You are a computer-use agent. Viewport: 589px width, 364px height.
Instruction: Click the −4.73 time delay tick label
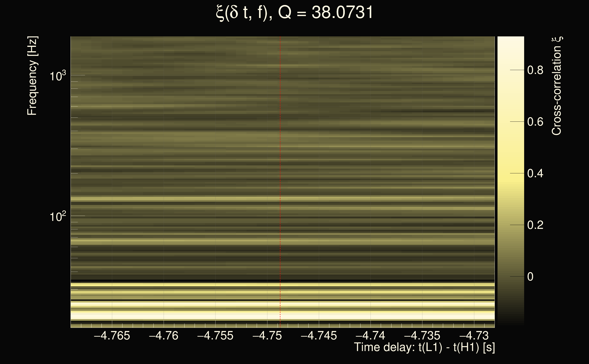tap(474, 336)
